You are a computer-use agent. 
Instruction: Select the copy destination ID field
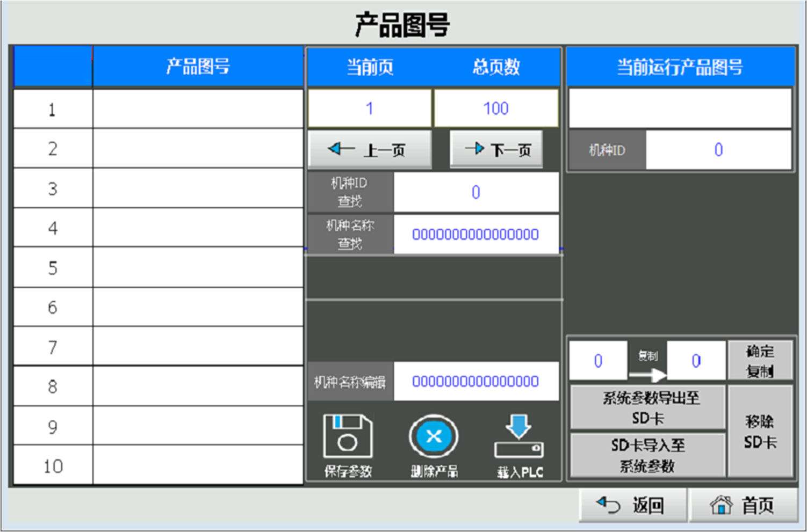point(696,361)
